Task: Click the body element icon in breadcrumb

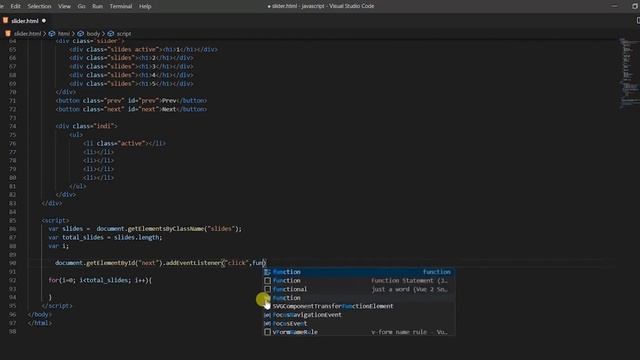Action: (x=81, y=33)
